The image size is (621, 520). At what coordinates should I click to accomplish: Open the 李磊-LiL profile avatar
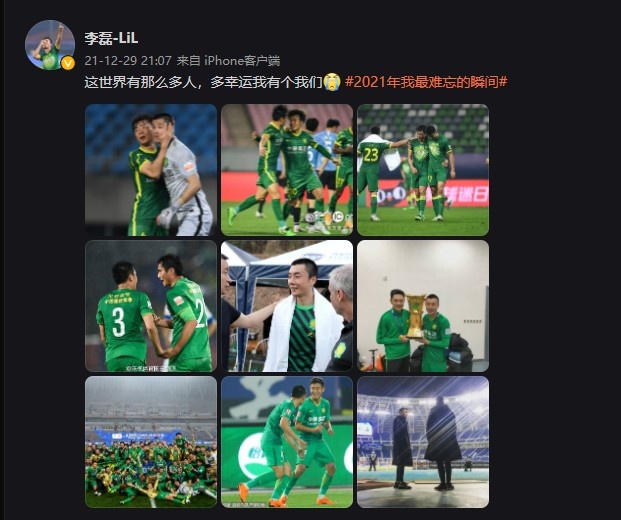pyautogui.click(x=50, y=45)
